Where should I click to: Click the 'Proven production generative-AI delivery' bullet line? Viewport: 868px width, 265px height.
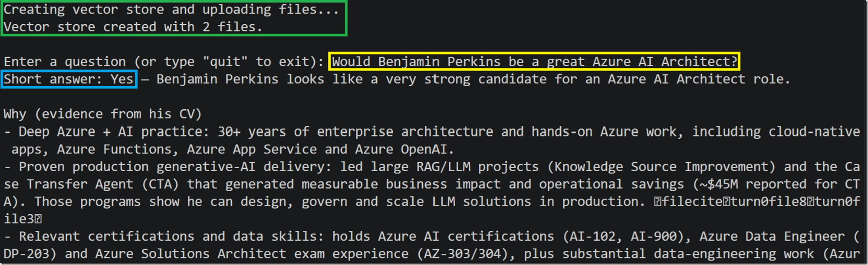click(x=432, y=167)
